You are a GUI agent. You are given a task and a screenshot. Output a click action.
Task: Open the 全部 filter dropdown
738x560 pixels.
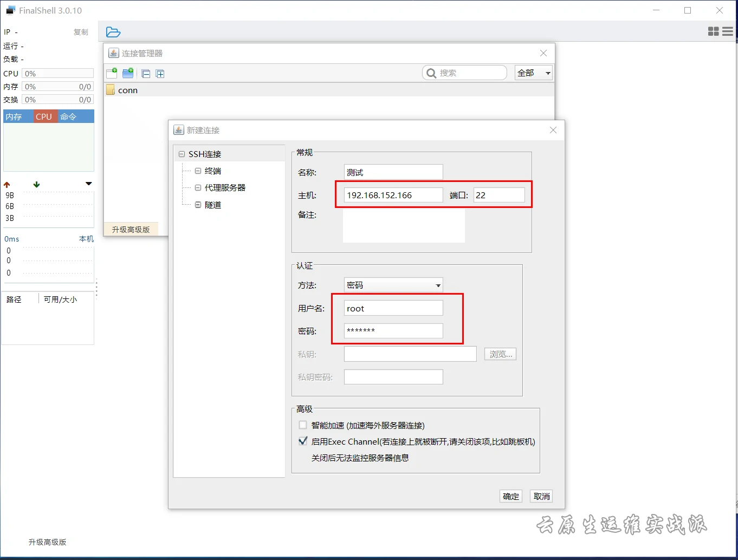coord(534,73)
